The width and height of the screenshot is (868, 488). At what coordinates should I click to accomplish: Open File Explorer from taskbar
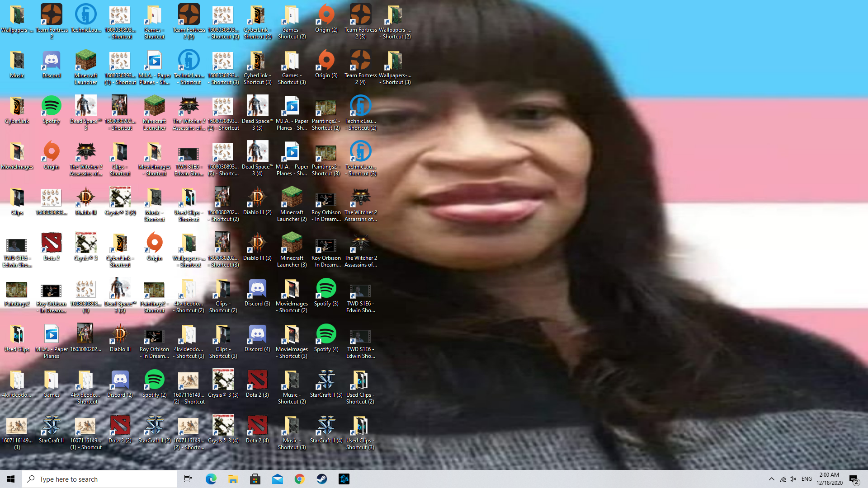[x=233, y=479]
